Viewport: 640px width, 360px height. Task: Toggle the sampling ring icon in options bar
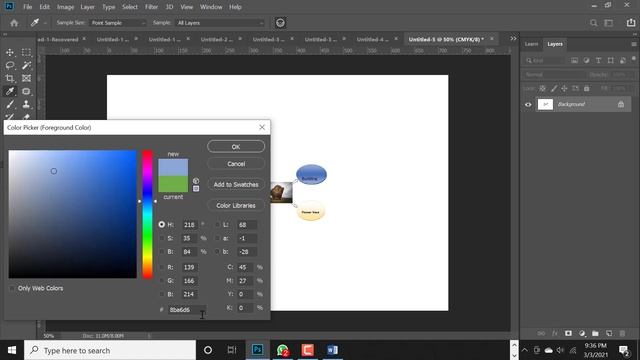[x=280, y=23]
